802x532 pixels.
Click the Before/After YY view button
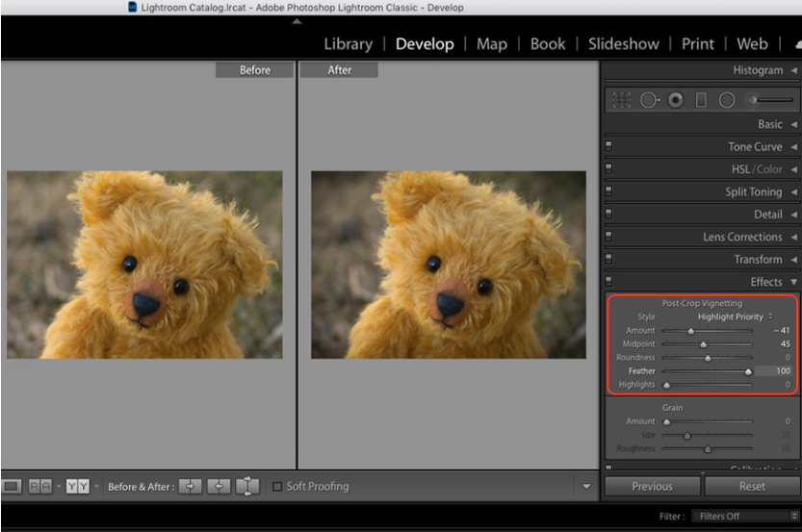[x=77, y=486]
